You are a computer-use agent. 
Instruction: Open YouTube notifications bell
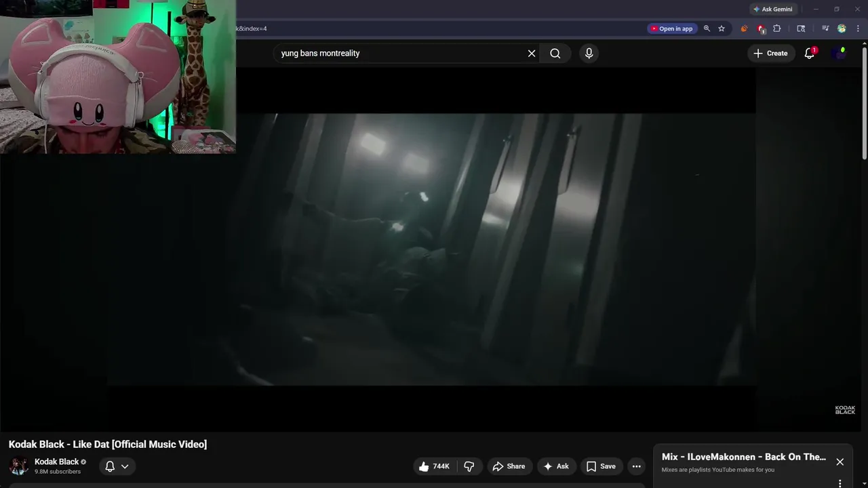point(809,54)
